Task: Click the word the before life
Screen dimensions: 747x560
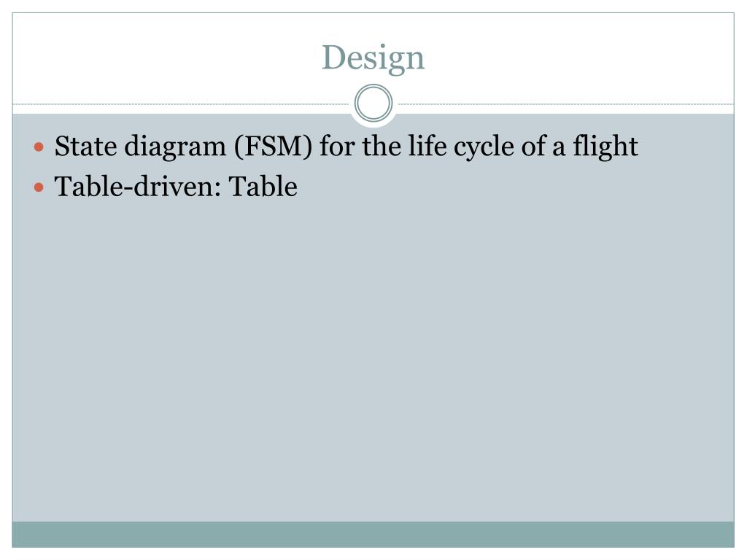Action: tap(382, 146)
